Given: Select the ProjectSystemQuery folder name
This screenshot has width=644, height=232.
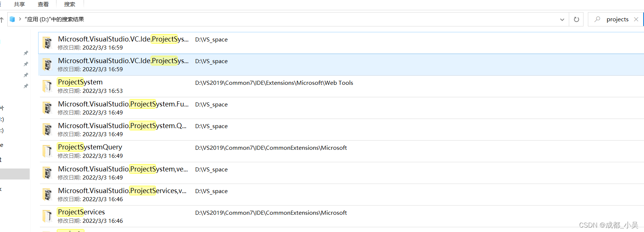Looking at the screenshot, I should (x=90, y=147).
